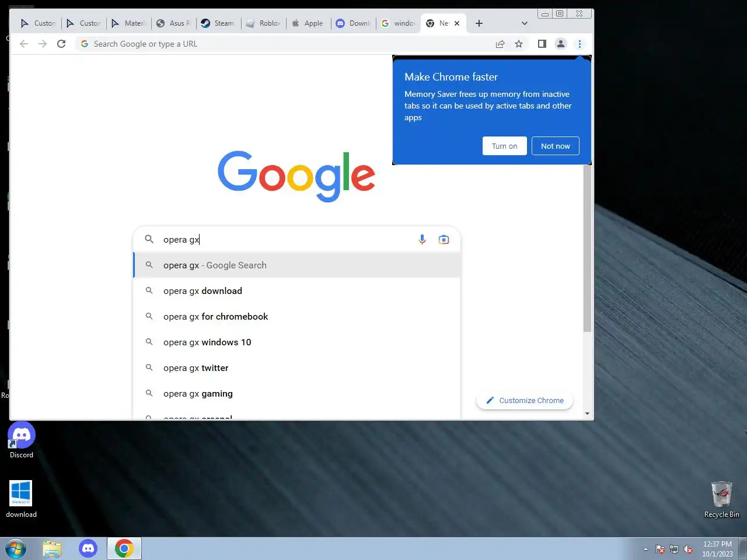
Task: Switch to the second Custom tab
Action: 83,23
